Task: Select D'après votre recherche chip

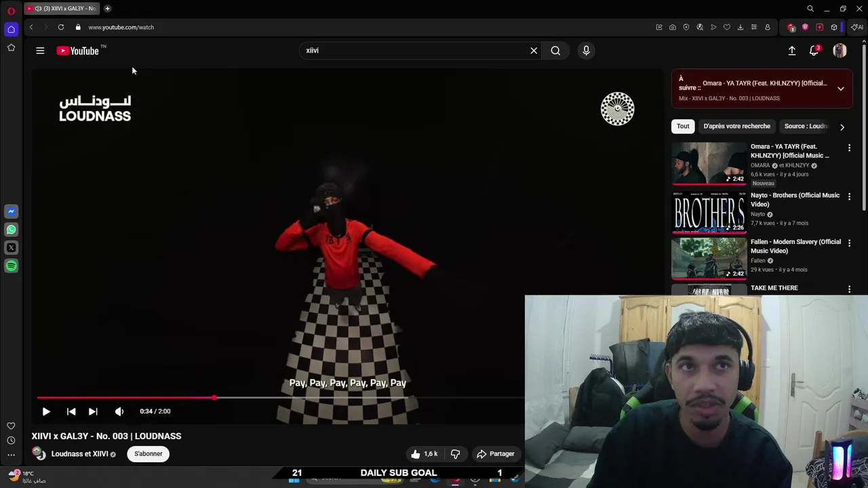Action: coord(736,126)
